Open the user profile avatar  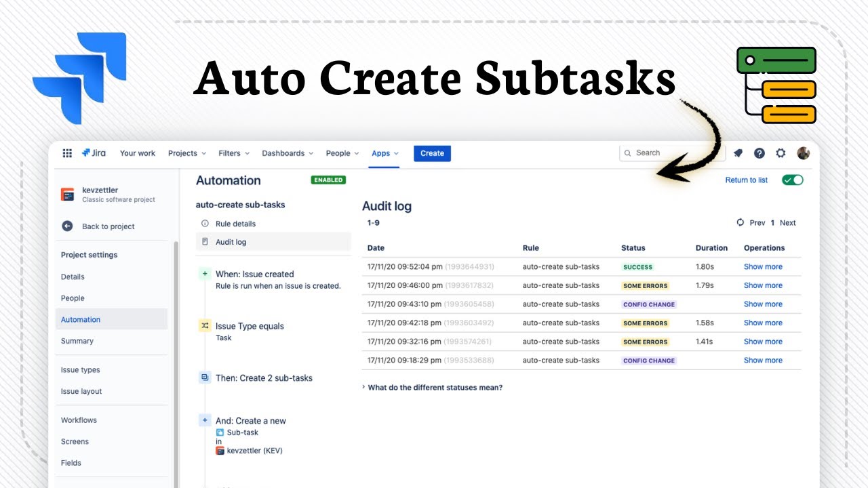pyautogui.click(x=803, y=153)
